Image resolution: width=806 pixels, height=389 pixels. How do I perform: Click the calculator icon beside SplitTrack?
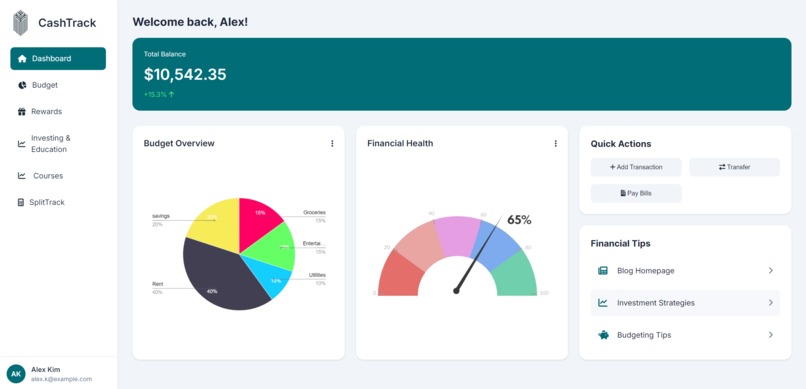click(x=21, y=202)
